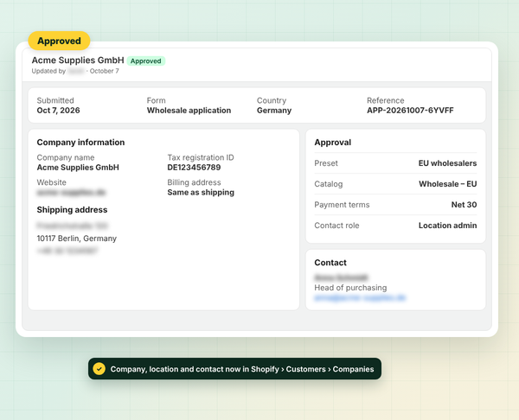Viewport: 519px width, 420px height.
Task: Click the Shipping address heading
Action: coord(72,210)
